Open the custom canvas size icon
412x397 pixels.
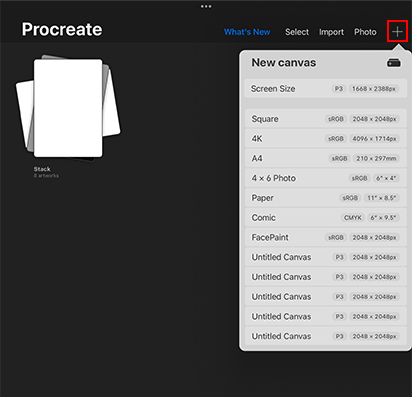(x=394, y=63)
